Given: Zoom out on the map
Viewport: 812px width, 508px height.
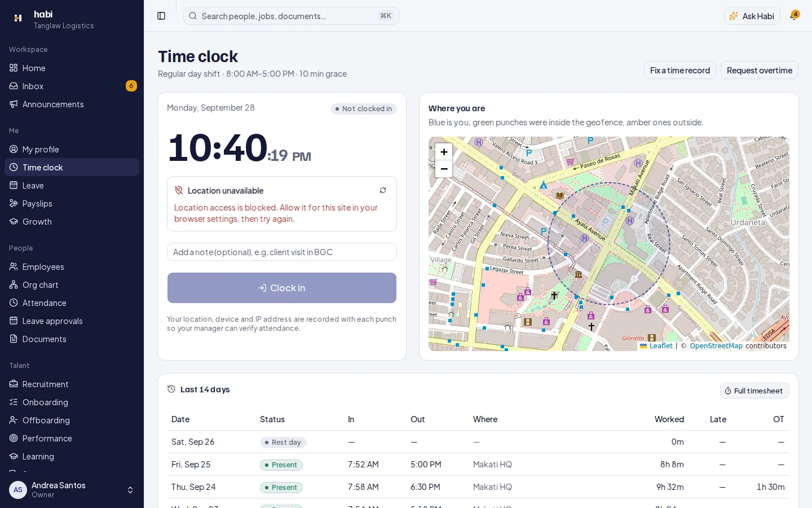Looking at the screenshot, I should (444, 169).
